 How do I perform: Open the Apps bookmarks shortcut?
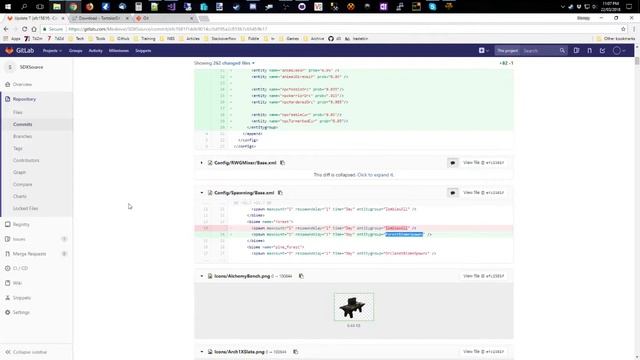(12, 38)
